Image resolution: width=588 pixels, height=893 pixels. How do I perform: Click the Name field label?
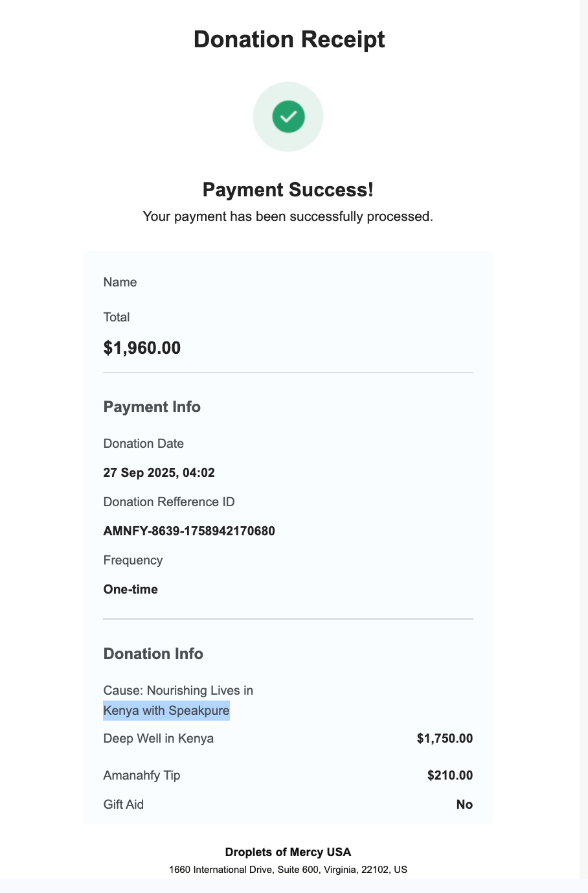click(x=120, y=283)
